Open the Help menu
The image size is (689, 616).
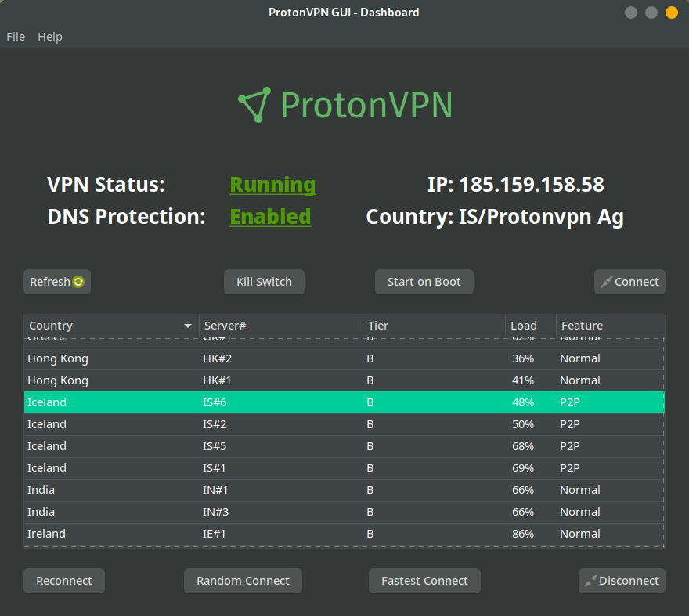[49, 36]
